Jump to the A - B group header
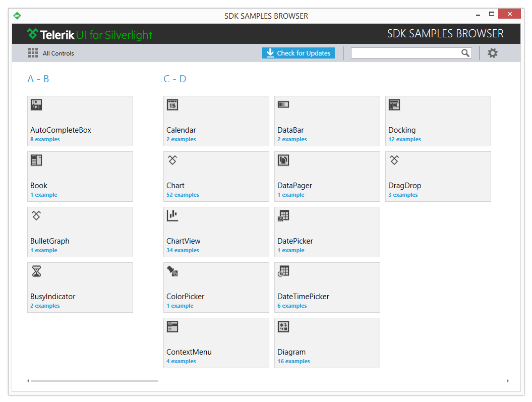 point(38,79)
